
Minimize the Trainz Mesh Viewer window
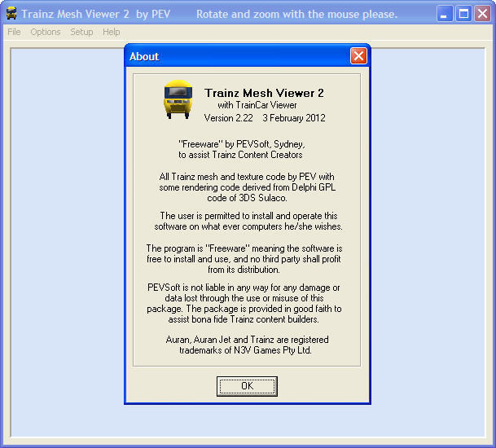[x=444, y=14]
